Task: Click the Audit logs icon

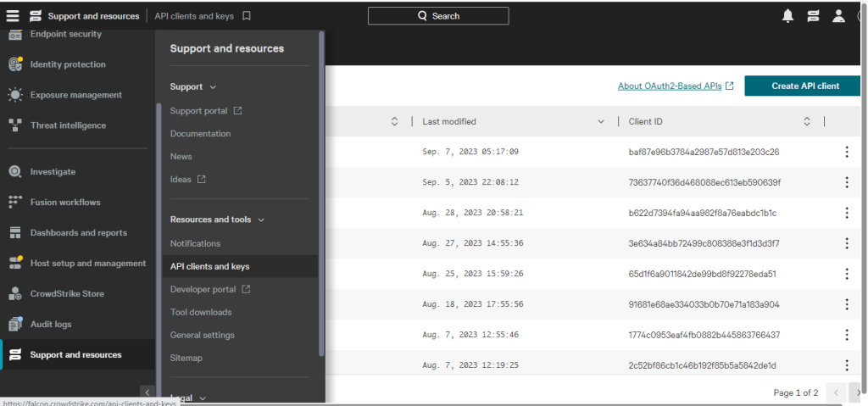Action: coord(15,324)
